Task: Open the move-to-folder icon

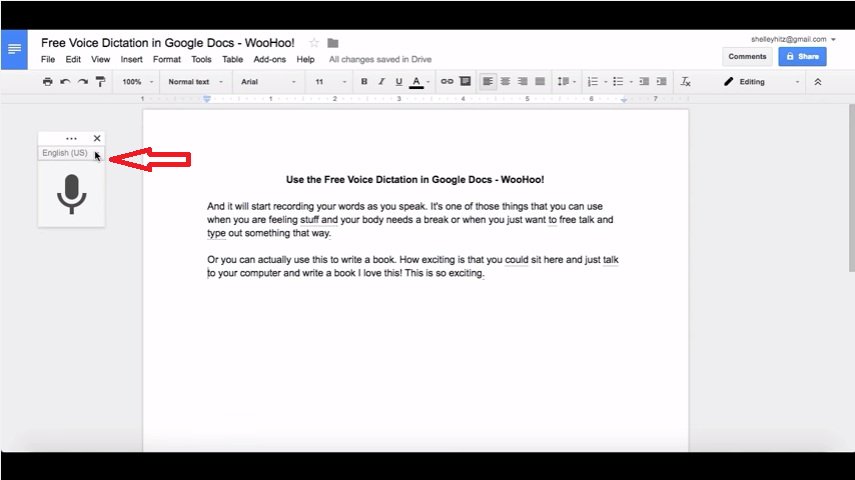Action: pyautogui.click(x=333, y=43)
